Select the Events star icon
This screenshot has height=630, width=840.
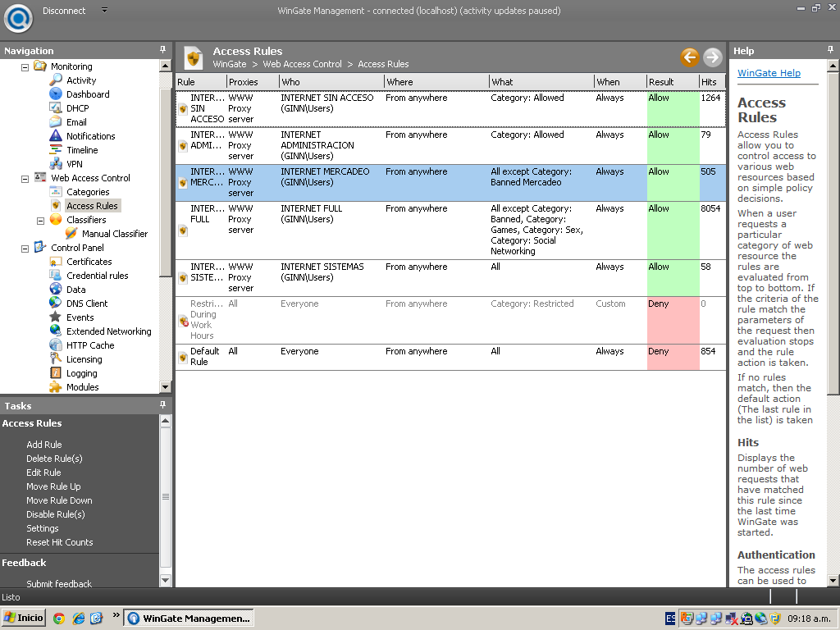click(x=56, y=317)
